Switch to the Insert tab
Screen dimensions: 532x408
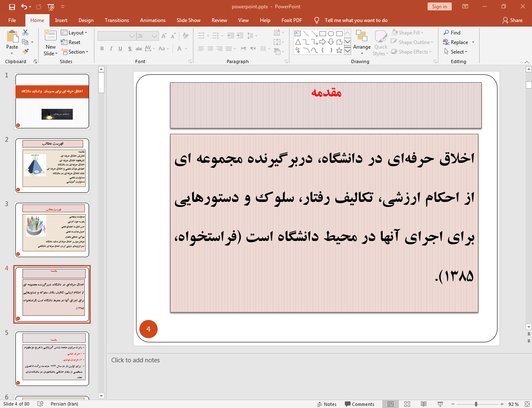tap(61, 20)
